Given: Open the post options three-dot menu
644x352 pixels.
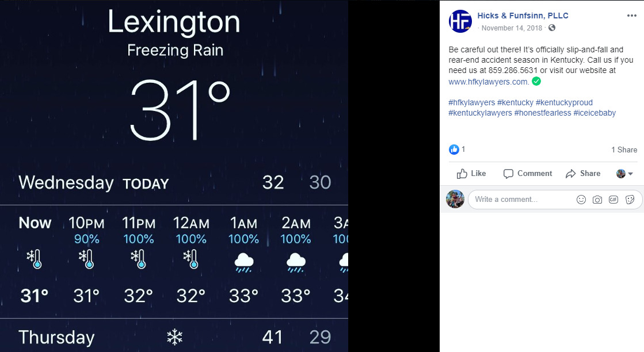Looking at the screenshot, I should [631, 16].
